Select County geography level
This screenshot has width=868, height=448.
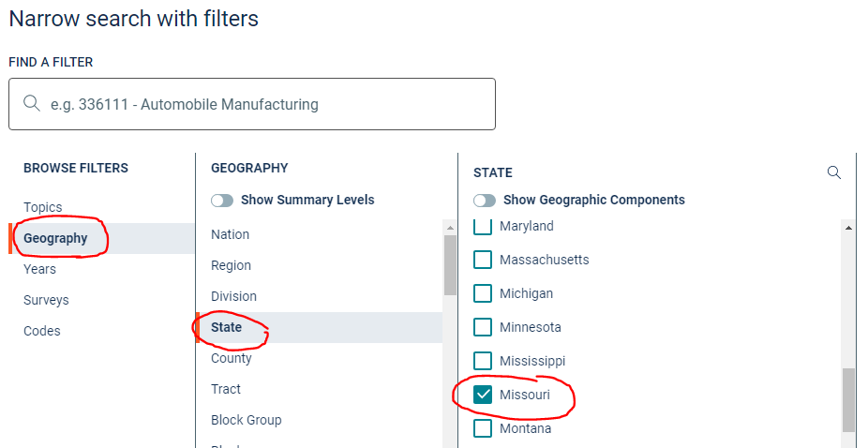232,358
